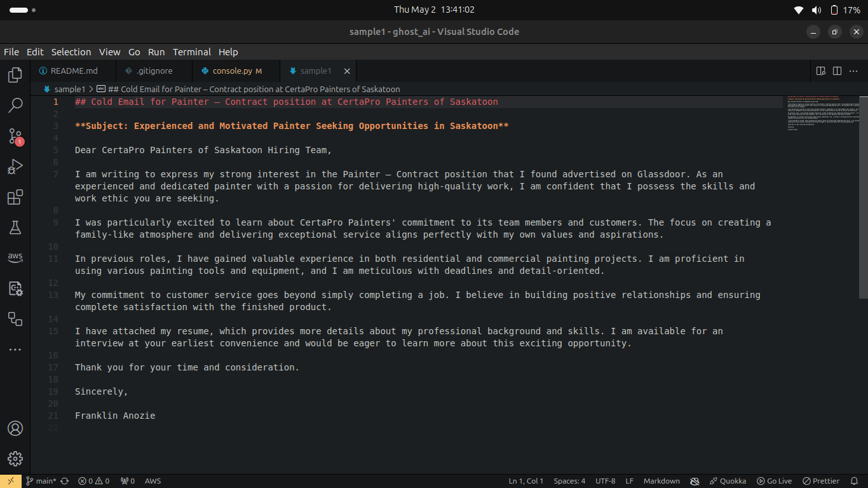Click Quokka in the status bar
The image size is (868, 488).
[x=728, y=481]
